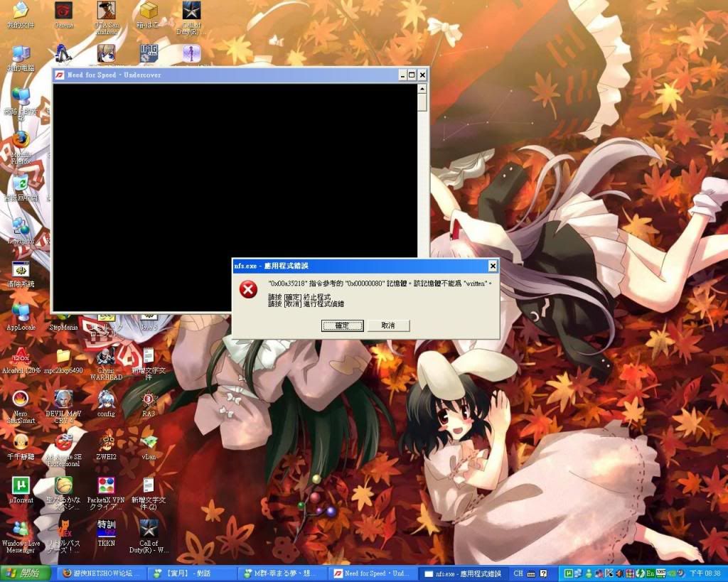Click the Need for Speed title bar icon
The width and height of the screenshot is (728, 582).
(x=60, y=75)
